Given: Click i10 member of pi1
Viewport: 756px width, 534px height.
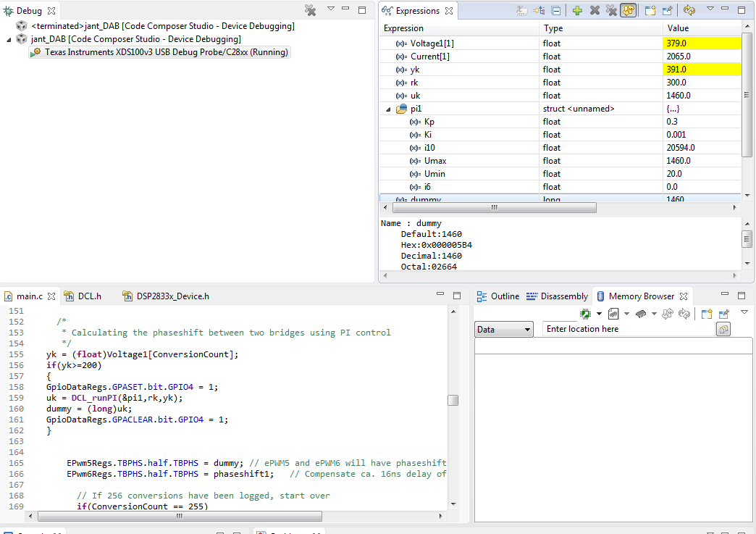Looking at the screenshot, I should pyautogui.click(x=429, y=148).
